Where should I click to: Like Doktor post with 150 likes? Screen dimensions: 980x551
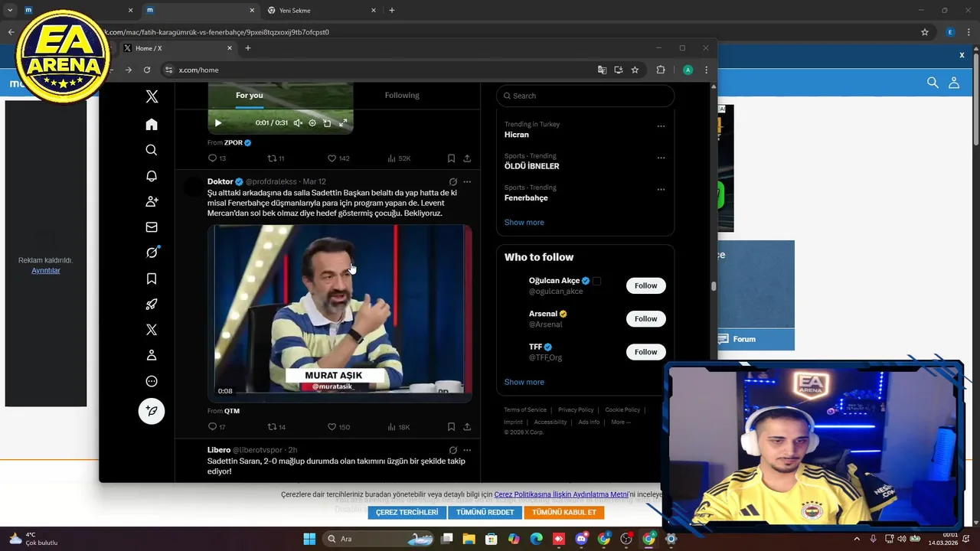[338, 427]
